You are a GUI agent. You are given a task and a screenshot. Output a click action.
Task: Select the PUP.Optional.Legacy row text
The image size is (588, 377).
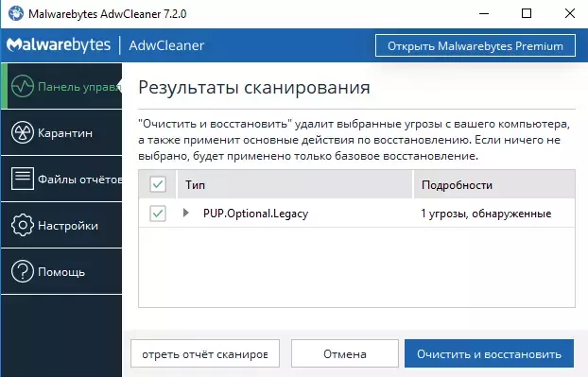256,214
